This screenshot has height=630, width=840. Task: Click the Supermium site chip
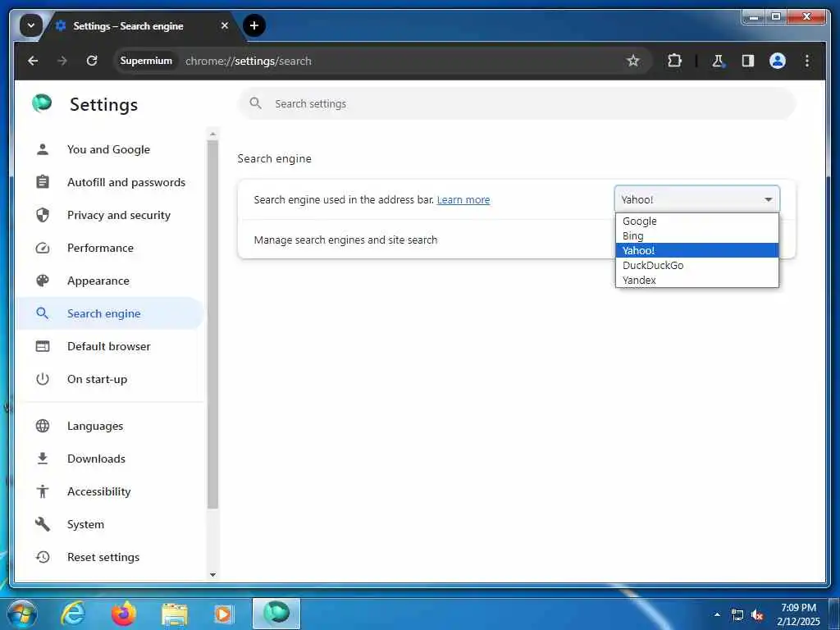(146, 61)
